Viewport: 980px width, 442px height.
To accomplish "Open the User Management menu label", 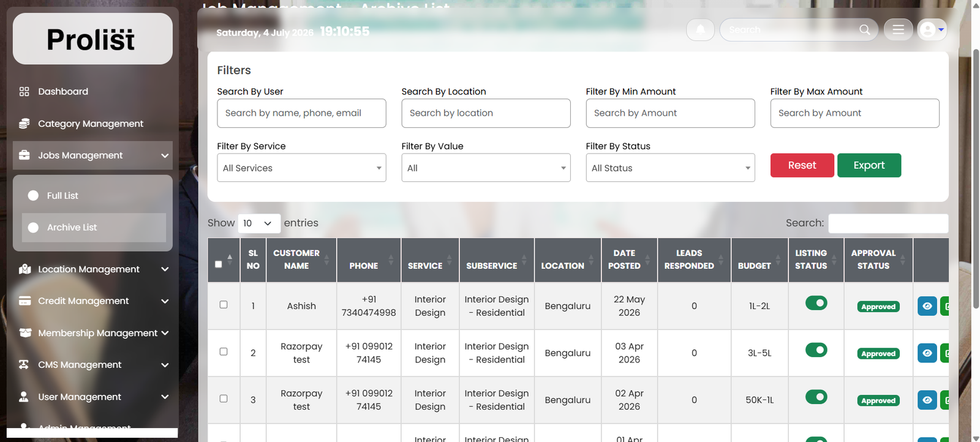I will [80, 396].
